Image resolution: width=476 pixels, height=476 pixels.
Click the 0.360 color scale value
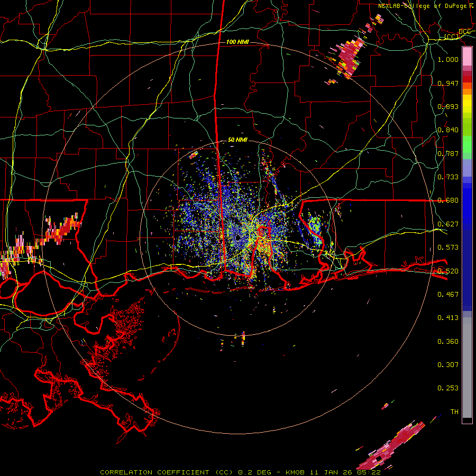click(448, 342)
